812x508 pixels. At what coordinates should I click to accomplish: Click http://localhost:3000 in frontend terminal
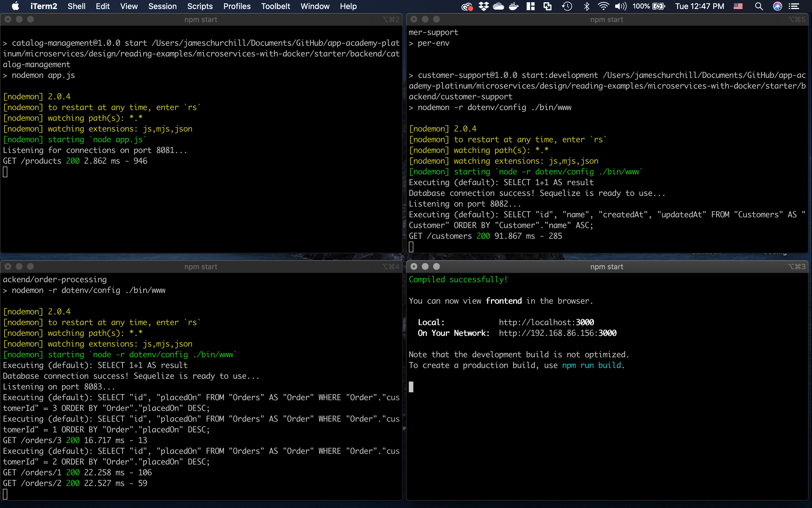point(546,322)
